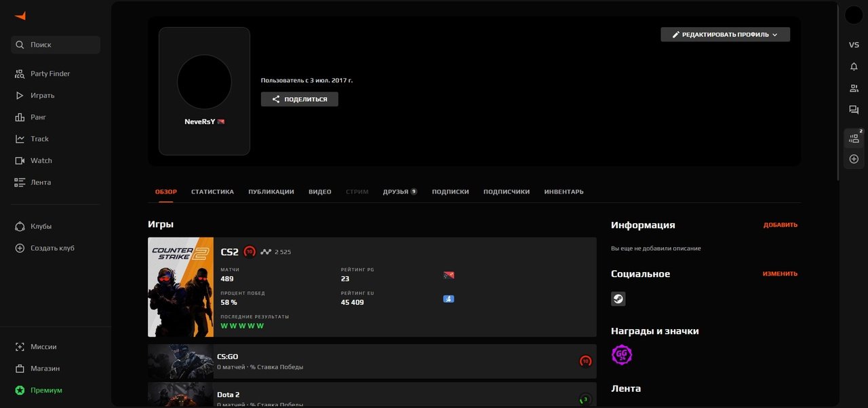This screenshot has width=868, height=408.
Task: Click the flag next to Рейтинг PG
Action: pos(449,275)
